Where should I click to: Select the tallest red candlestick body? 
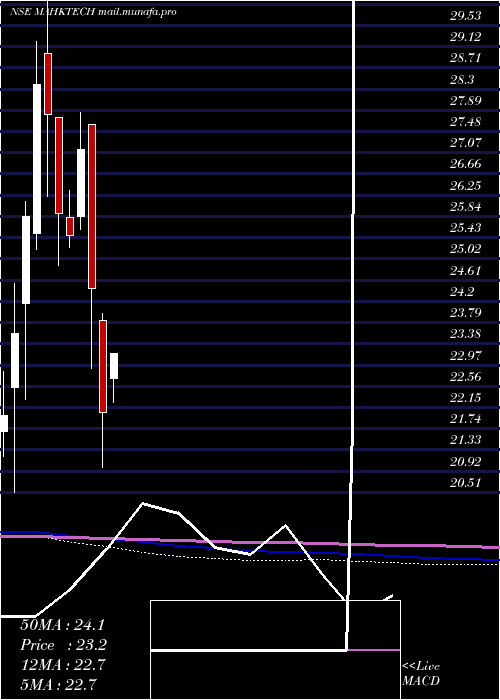[x=92, y=206]
